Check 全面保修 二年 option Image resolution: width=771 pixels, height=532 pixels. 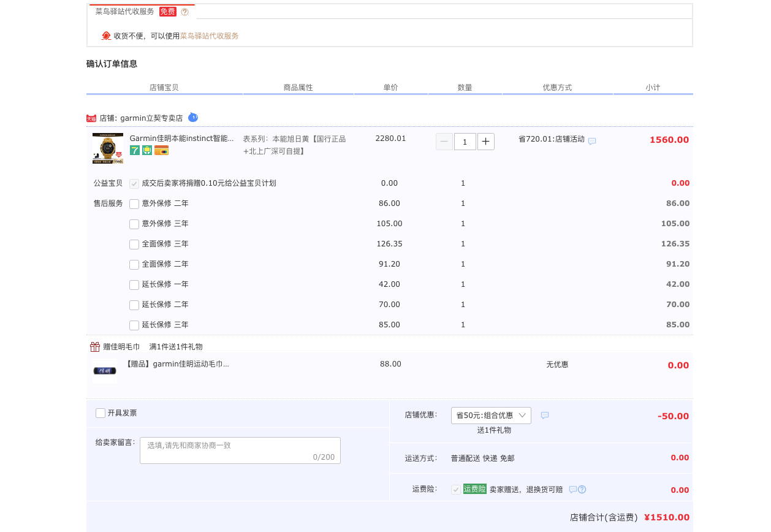[x=134, y=264]
